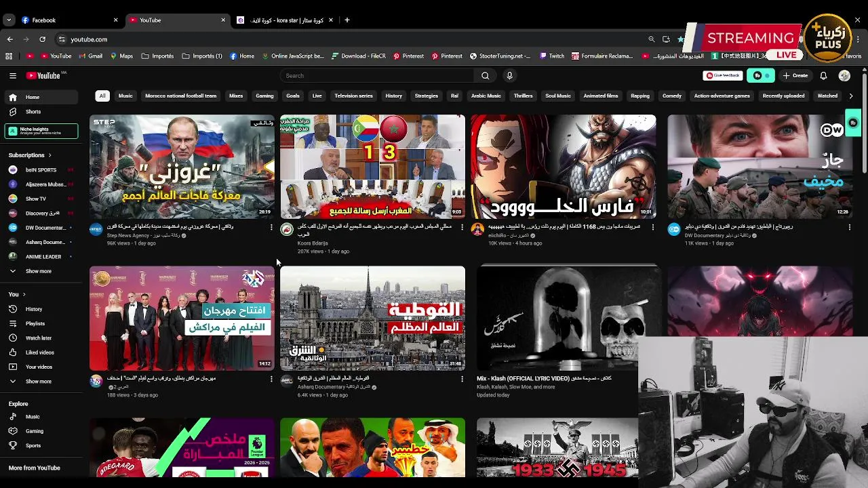Screen dimensions: 868x488
Task: Open the Download - FileCR bookmark
Action: coord(359,56)
